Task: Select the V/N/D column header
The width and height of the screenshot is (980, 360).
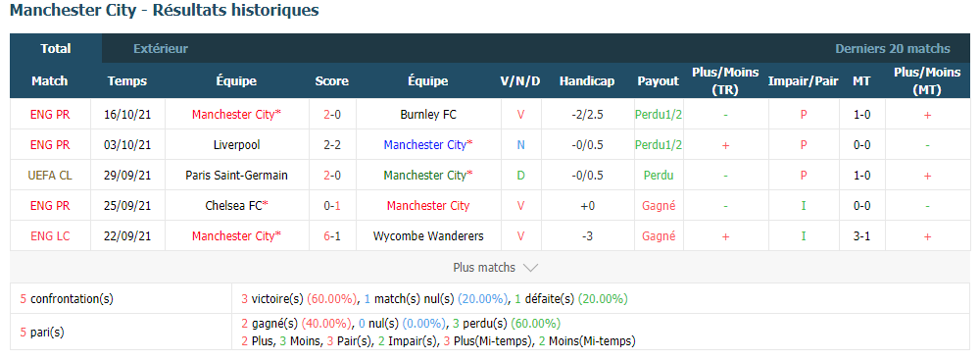Action: click(x=520, y=81)
